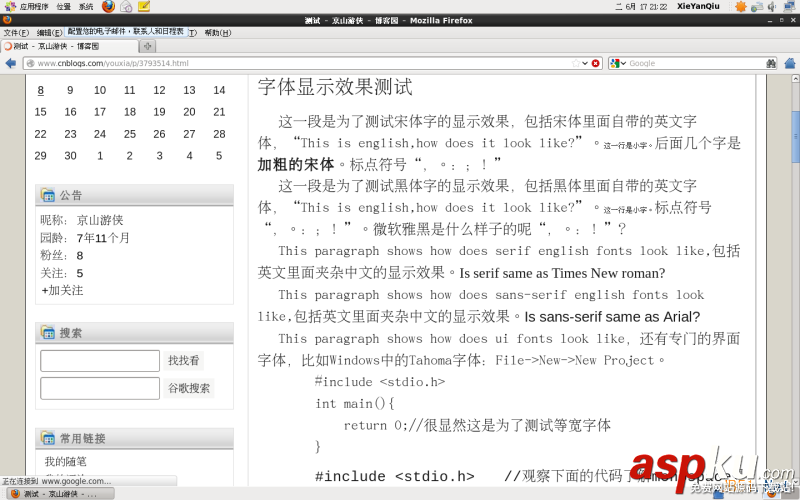Viewport: 800px width, 500px height.
Task: Open the network connection tray icon
Action: click(x=757, y=6)
